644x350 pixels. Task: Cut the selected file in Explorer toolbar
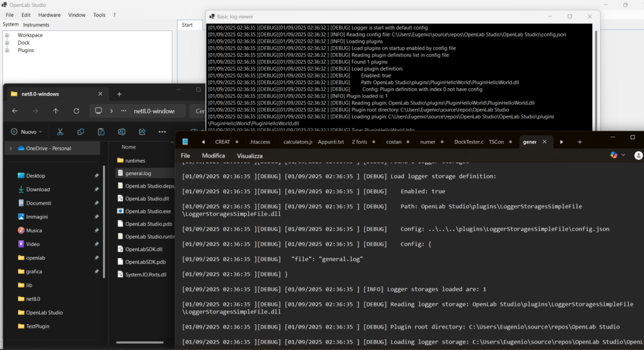60,132
